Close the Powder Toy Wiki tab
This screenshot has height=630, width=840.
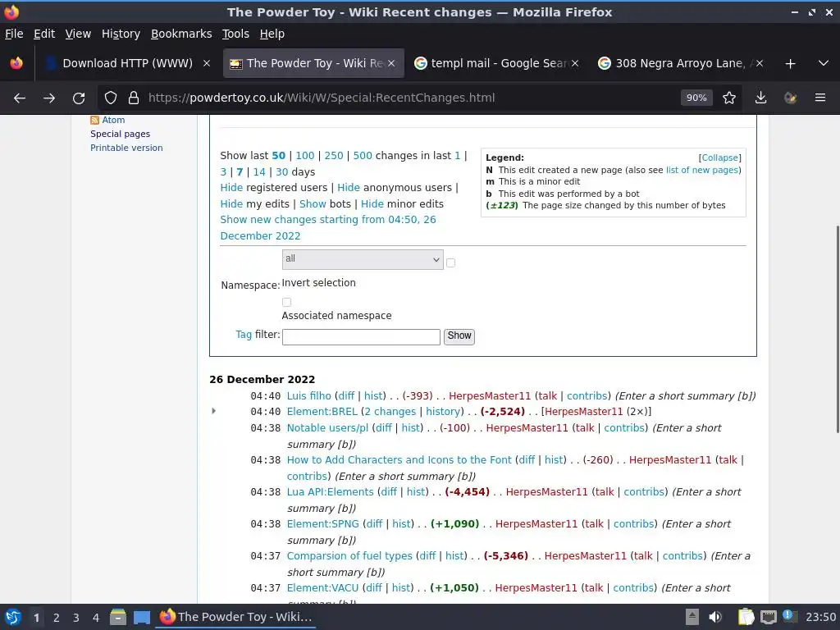[x=391, y=63]
